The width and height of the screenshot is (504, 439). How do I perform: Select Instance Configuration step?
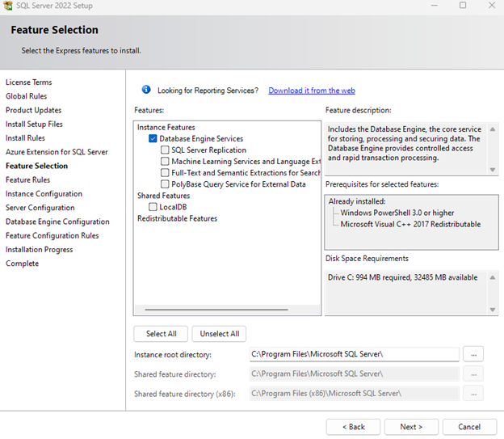click(44, 194)
